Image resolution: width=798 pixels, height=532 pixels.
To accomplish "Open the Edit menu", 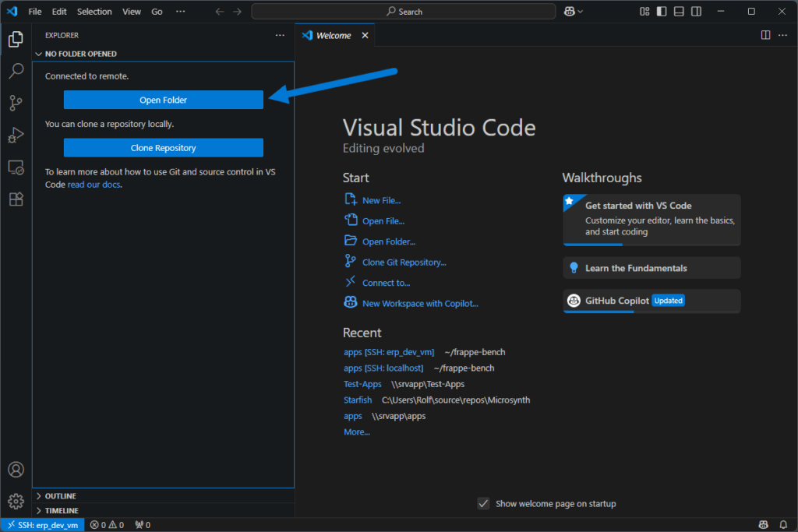I will point(59,11).
